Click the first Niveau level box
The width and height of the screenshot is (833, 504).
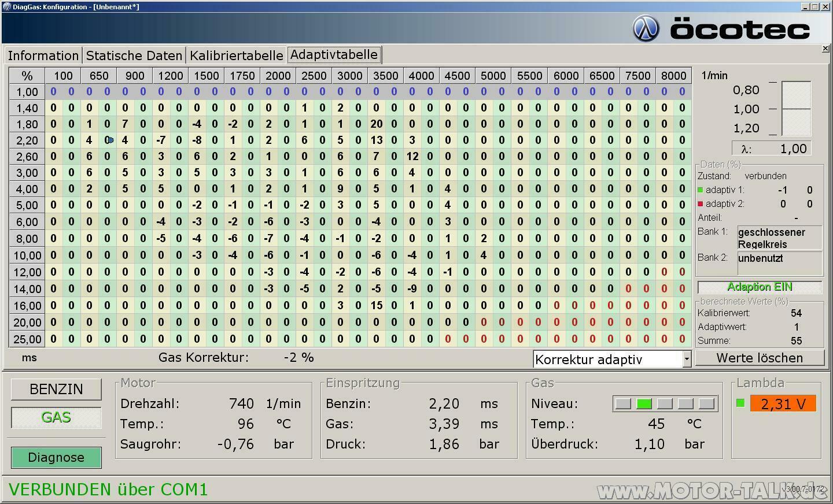click(x=623, y=403)
